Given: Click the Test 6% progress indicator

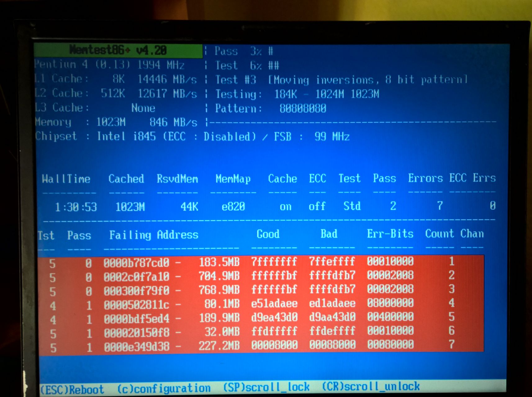Looking at the screenshot, I should [x=247, y=65].
